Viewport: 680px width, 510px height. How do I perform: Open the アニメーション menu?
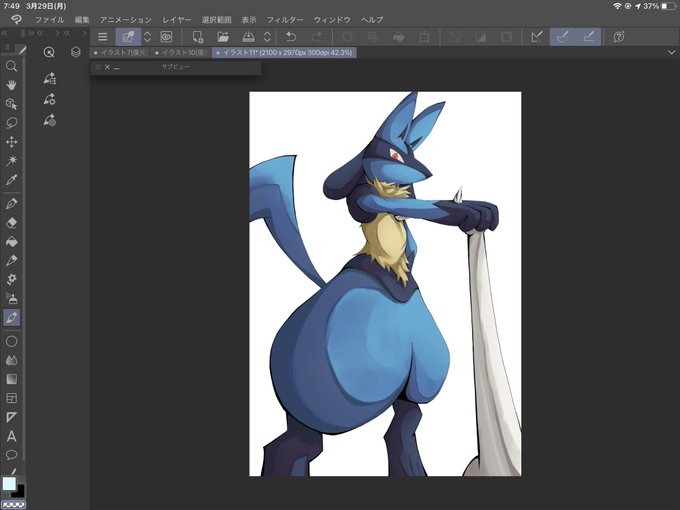tap(126, 20)
